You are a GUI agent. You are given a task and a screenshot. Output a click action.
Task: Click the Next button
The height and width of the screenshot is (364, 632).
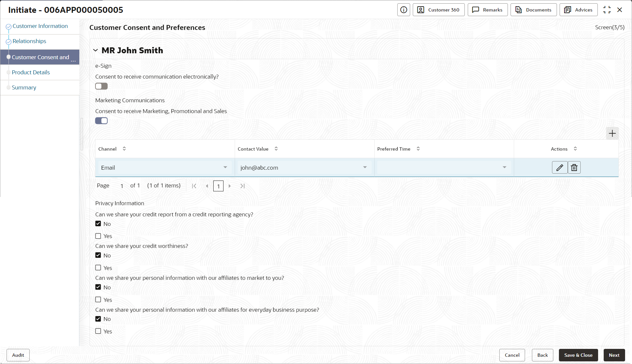614,355
